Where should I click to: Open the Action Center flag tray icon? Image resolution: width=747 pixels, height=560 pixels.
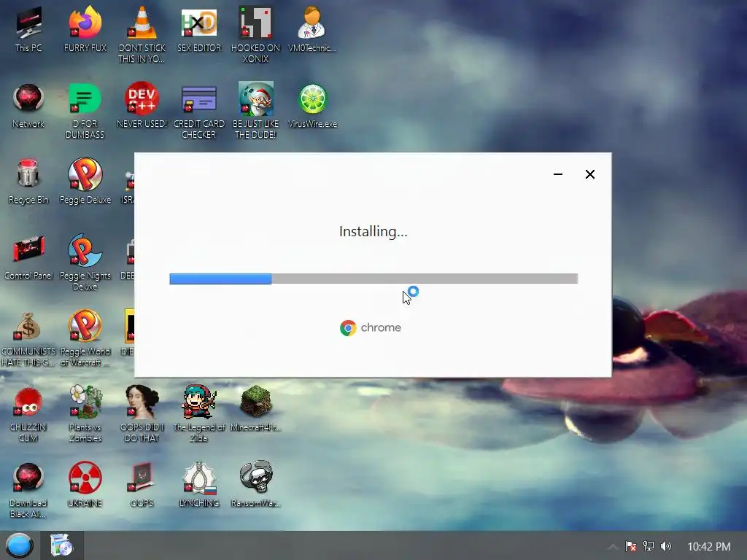[x=631, y=546]
